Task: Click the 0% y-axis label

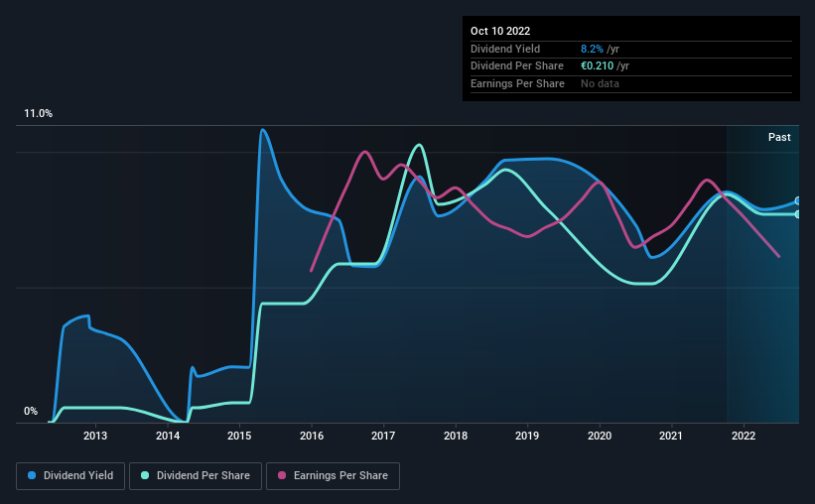Action: coord(31,411)
